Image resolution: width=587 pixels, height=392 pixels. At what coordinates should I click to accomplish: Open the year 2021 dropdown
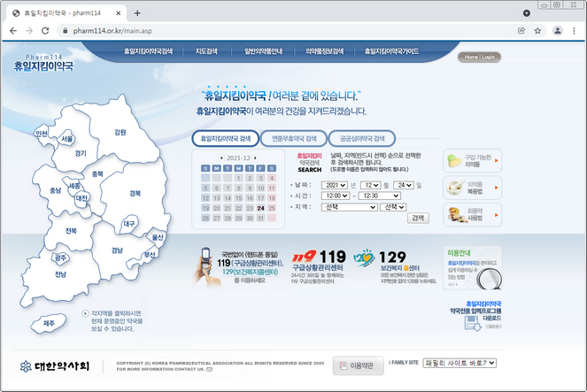tap(335, 185)
